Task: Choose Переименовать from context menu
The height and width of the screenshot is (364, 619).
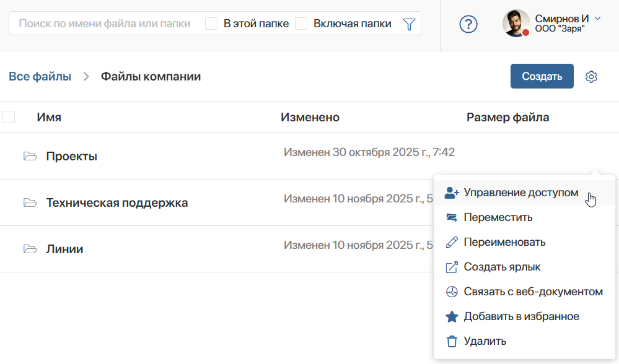Action: pyautogui.click(x=524, y=242)
